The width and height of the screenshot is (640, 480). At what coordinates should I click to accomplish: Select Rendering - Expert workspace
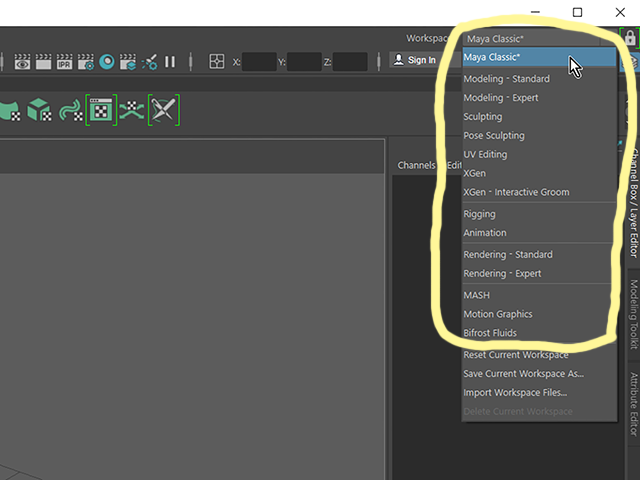point(539,273)
